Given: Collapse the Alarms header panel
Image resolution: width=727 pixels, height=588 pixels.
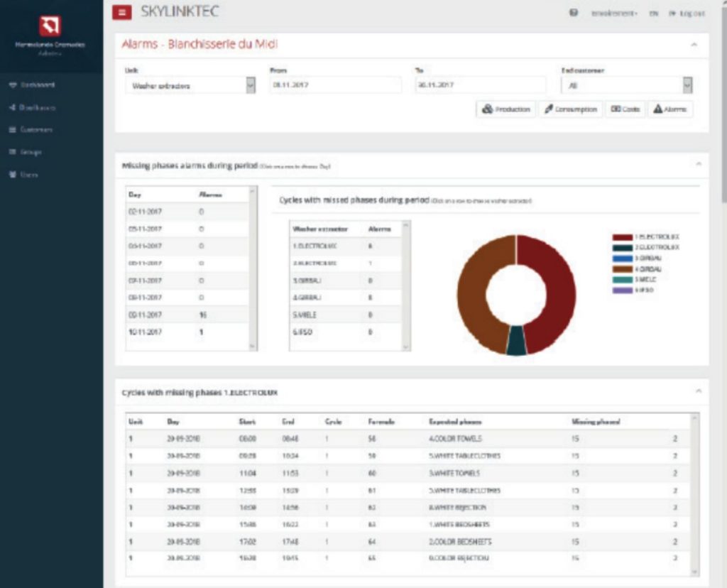Looking at the screenshot, I should (694, 45).
